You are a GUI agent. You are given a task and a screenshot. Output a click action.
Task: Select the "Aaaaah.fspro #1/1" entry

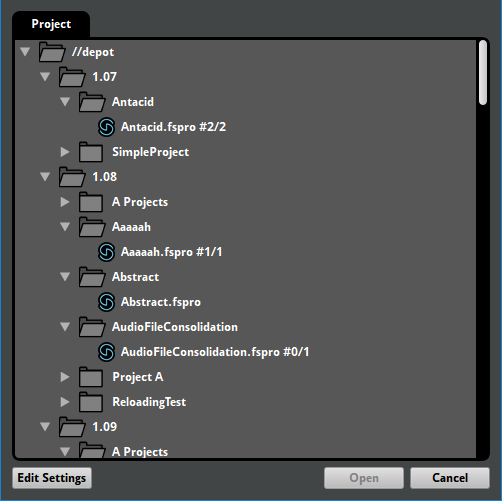coord(171,252)
